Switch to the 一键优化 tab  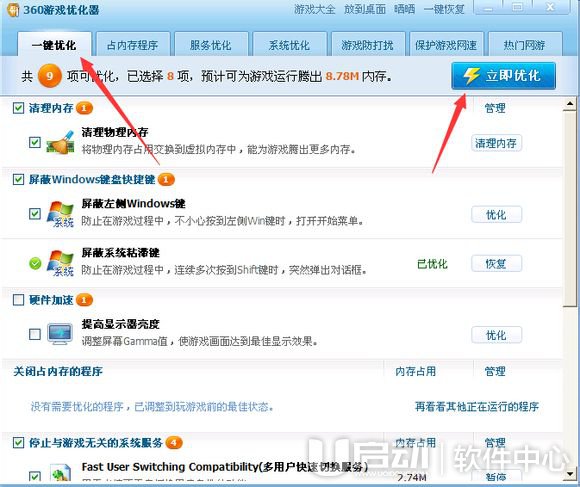[x=54, y=45]
